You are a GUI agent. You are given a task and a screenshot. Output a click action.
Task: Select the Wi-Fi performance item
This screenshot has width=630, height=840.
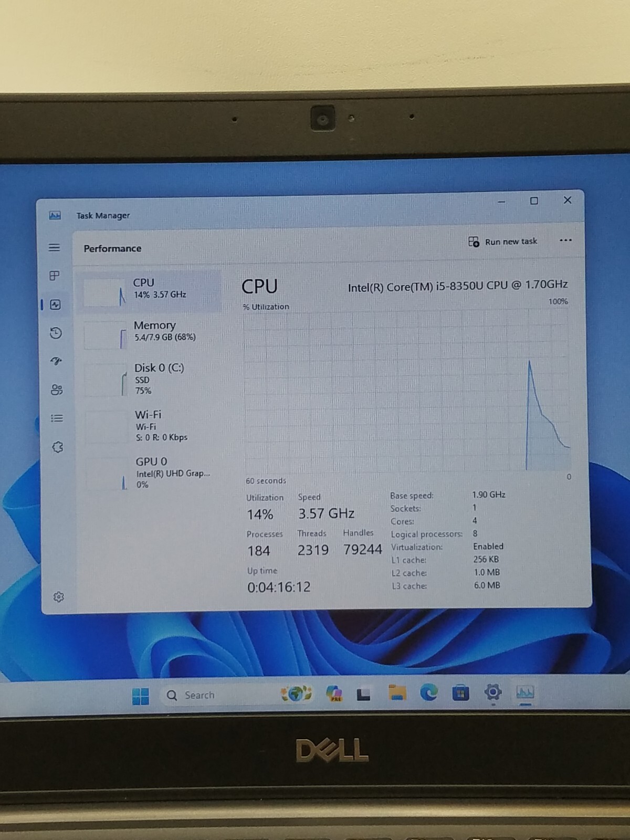tap(151, 426)
